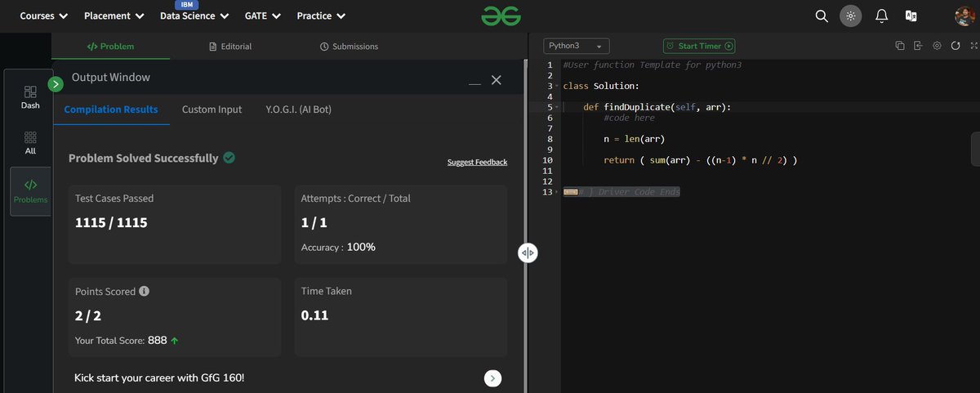Click the 'Your Total Score: 888' text
The width and height of the screenshot is (980, 393).
(121, 340)
